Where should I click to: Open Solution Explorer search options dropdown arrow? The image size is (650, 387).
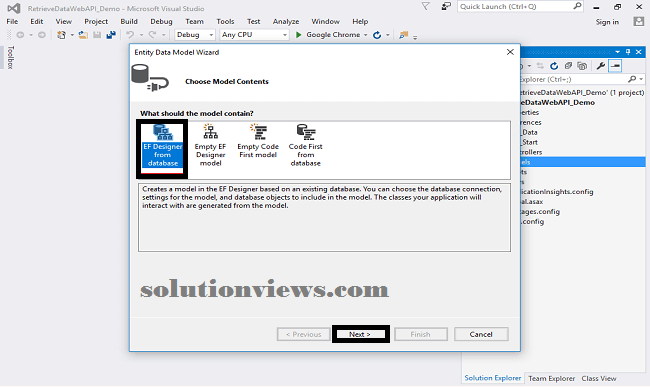pos(641,79)
